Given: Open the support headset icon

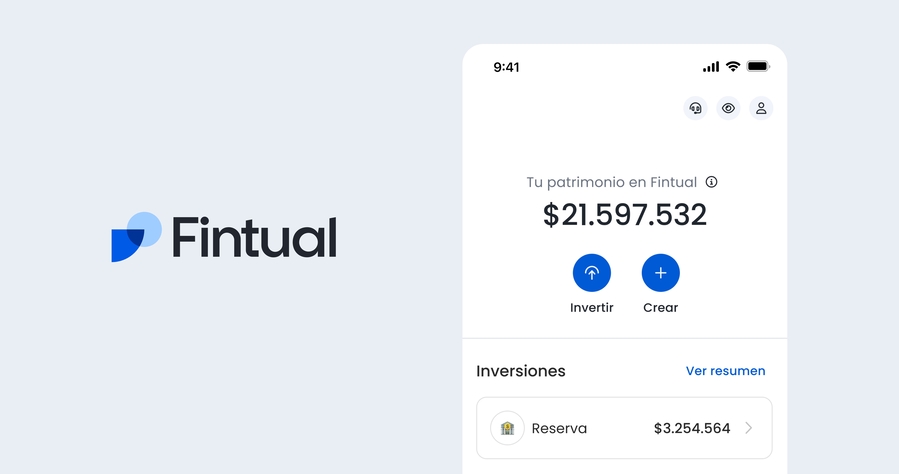Looking at the screenshot, I should pos(695,108).
